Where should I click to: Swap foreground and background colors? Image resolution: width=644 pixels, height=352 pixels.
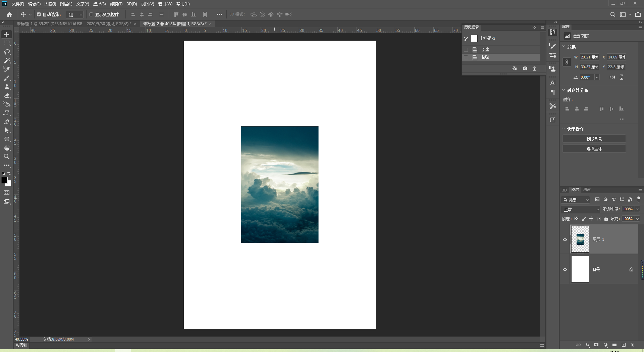coord(9,173)
